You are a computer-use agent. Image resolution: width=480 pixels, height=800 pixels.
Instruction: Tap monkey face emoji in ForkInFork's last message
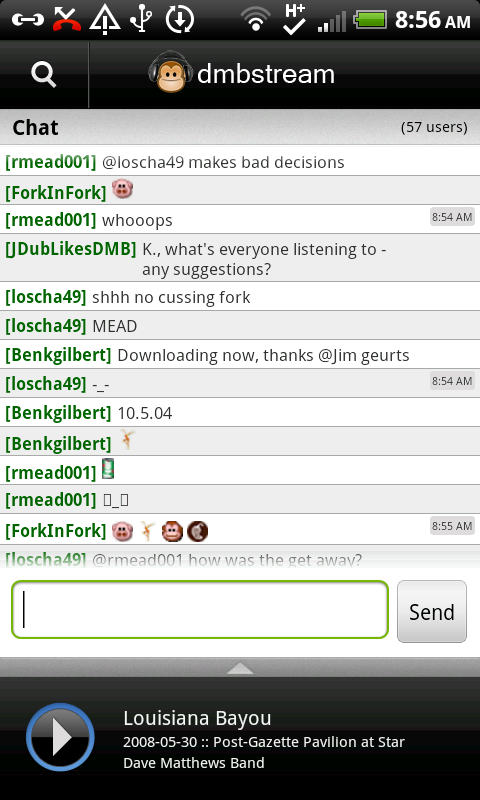tap(172, 532)
